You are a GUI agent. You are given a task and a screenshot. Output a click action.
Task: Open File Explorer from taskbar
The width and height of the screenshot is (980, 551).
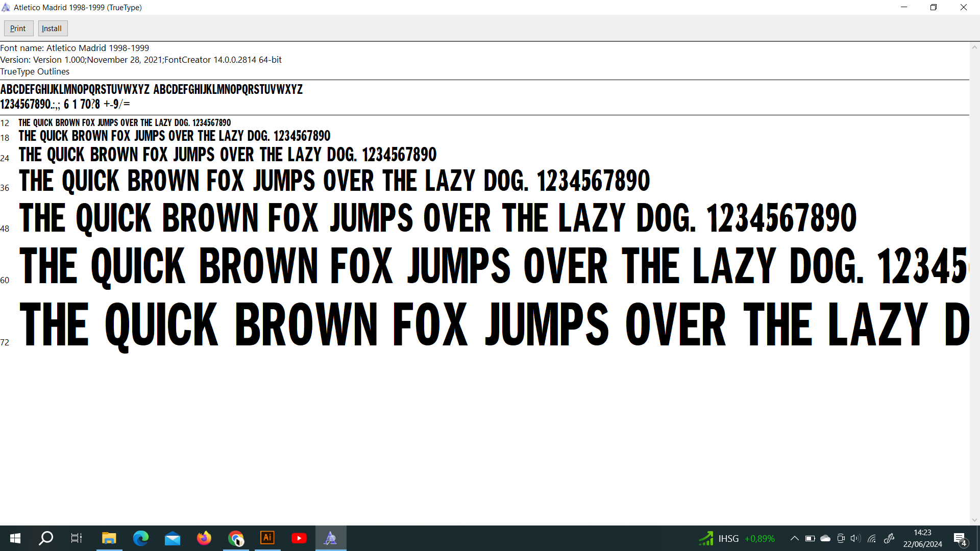109,538
